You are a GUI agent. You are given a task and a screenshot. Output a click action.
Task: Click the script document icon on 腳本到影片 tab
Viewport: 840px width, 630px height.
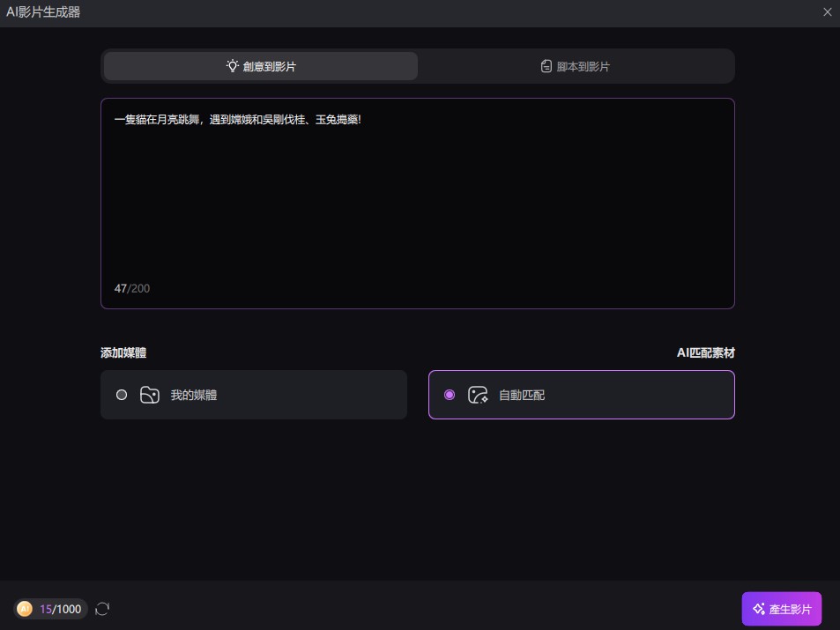[x=546, y=66]
